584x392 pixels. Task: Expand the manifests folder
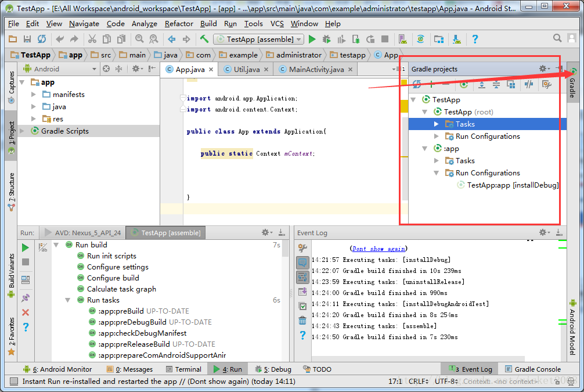pos(34,94)
